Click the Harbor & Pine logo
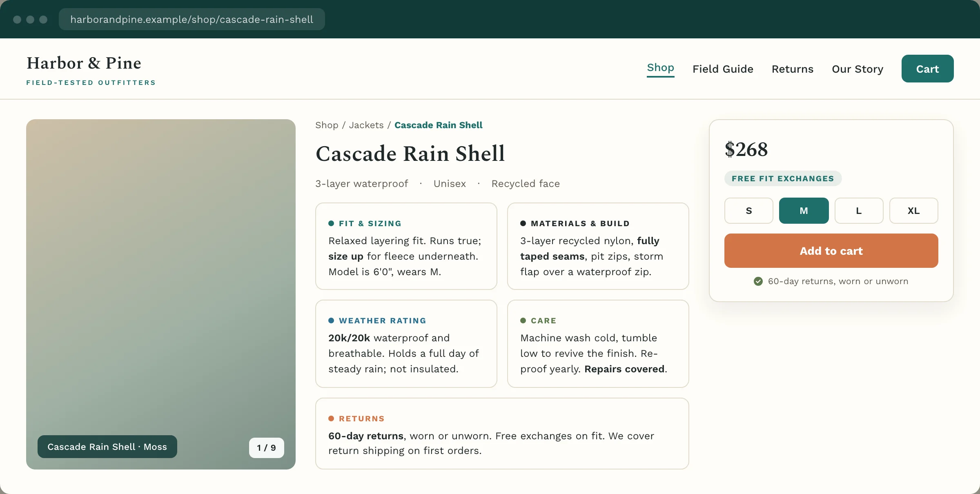 [x=84, y=63]
